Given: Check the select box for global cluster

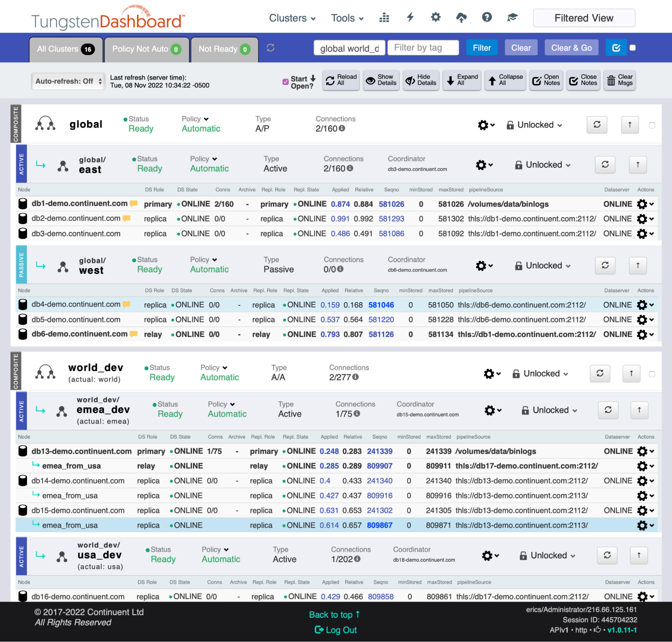Looking at the screenshot, I should pyautogui.click(x=652, y=125).
